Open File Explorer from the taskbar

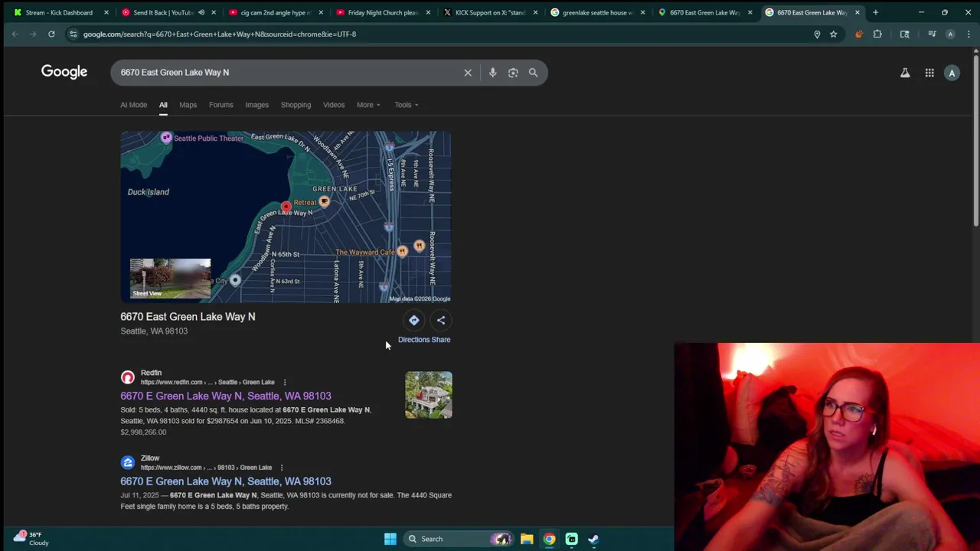(527, 539)
